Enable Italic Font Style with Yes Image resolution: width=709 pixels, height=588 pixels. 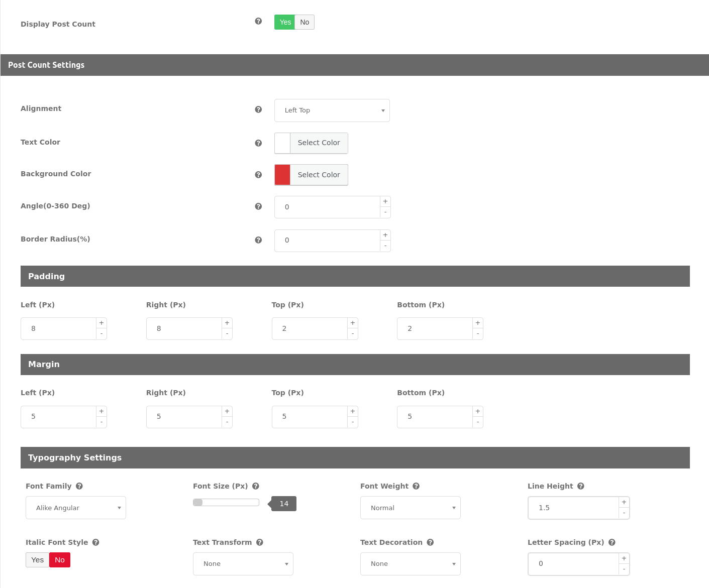tap(38, 560)
